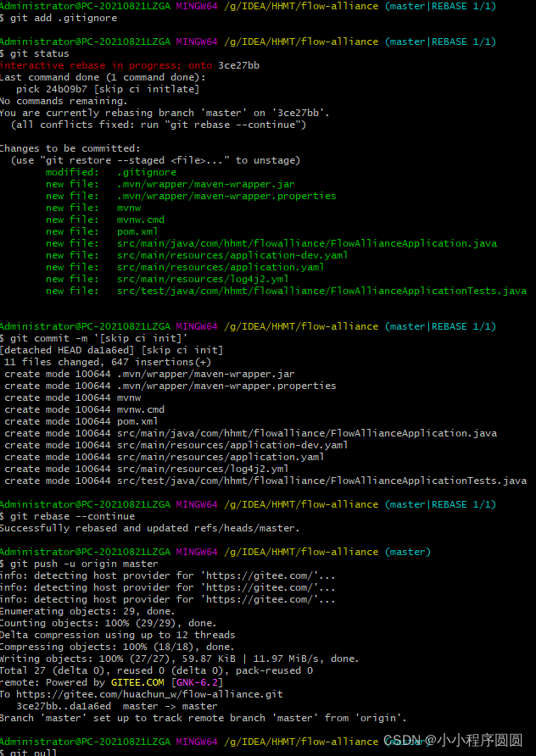Click 'create mode' log4j2.yml line
This screenshot has width=536, height=756.
point(147,469)
